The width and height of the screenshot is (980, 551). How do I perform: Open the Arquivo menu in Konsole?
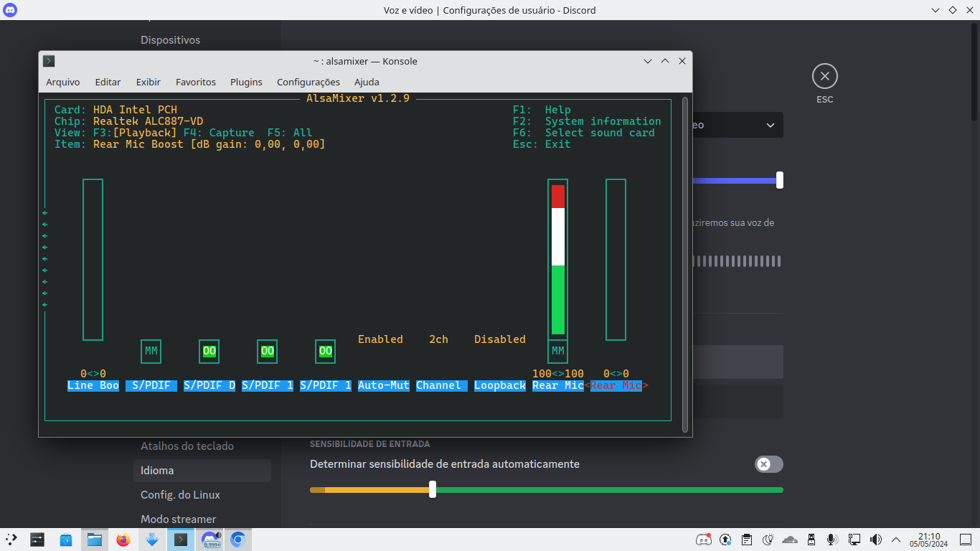63,82
